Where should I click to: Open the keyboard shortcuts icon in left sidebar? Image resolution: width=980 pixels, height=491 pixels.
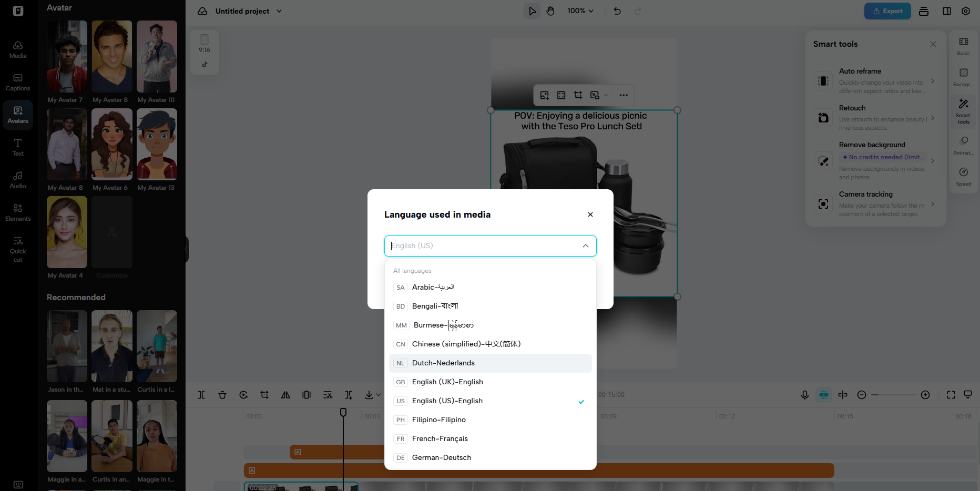[18, 484]
